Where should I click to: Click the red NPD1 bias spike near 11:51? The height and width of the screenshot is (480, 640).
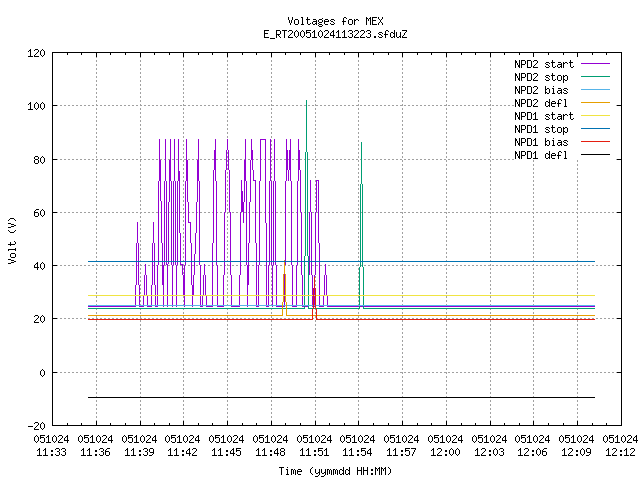point(314,296)
